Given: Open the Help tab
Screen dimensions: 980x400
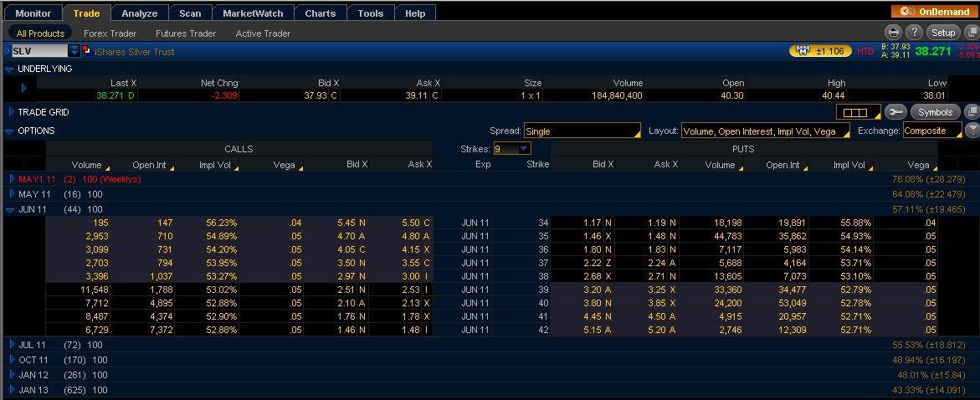Looking at the screenshot, I should coord(415,13).
